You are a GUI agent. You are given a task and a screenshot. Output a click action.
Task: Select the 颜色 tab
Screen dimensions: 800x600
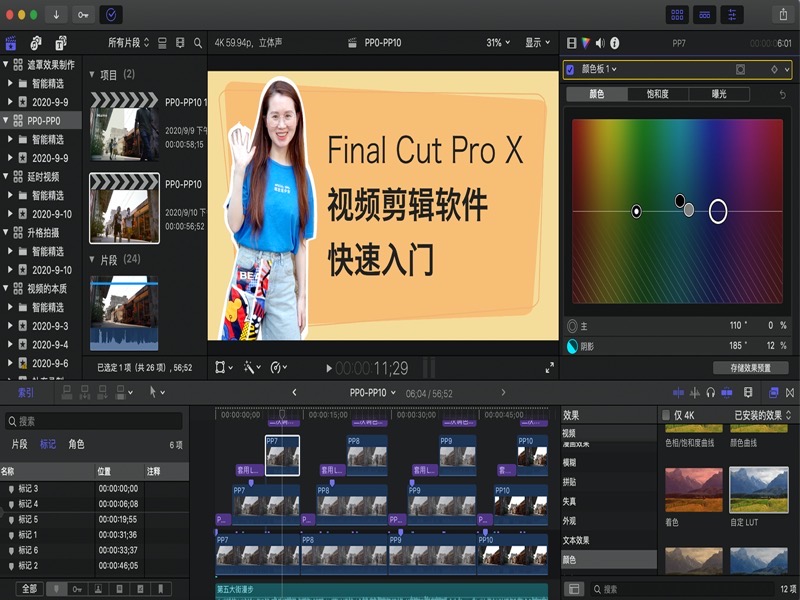click(597, 94)
